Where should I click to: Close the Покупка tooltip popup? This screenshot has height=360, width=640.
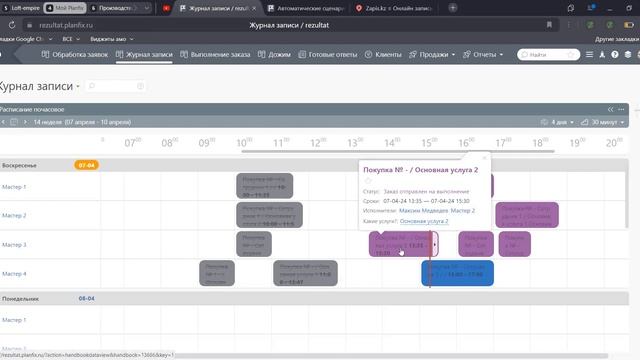484,158
